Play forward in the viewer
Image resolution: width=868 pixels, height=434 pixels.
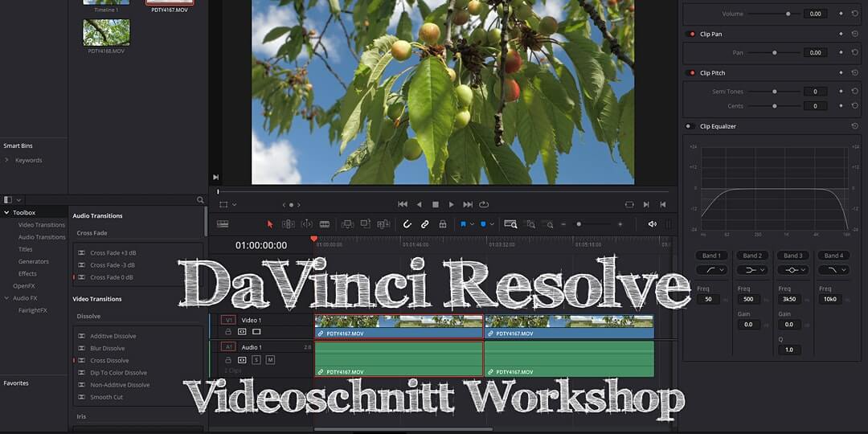pyautogui.click(x=451, y=204)
